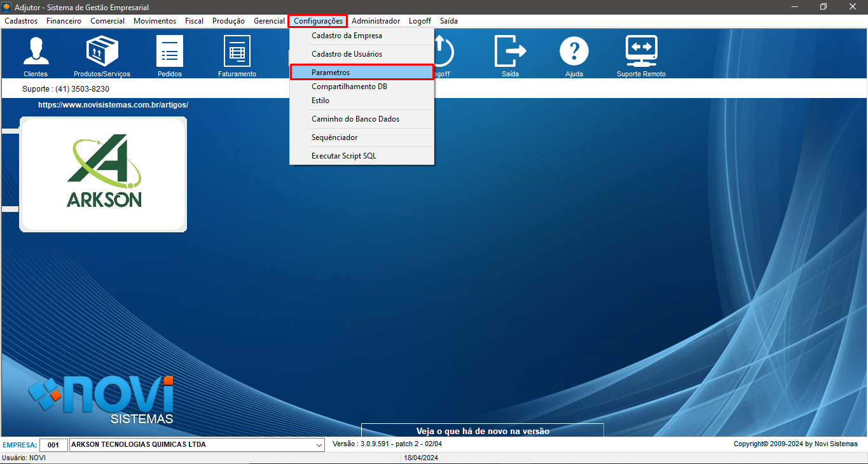Select the Parametros menu entry

tap(362, 73)
